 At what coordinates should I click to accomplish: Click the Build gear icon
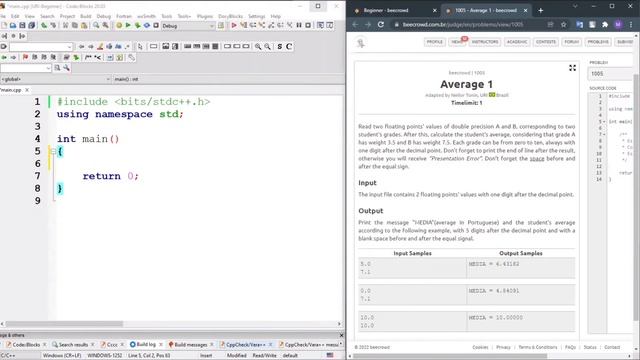[x=119, y=25]
